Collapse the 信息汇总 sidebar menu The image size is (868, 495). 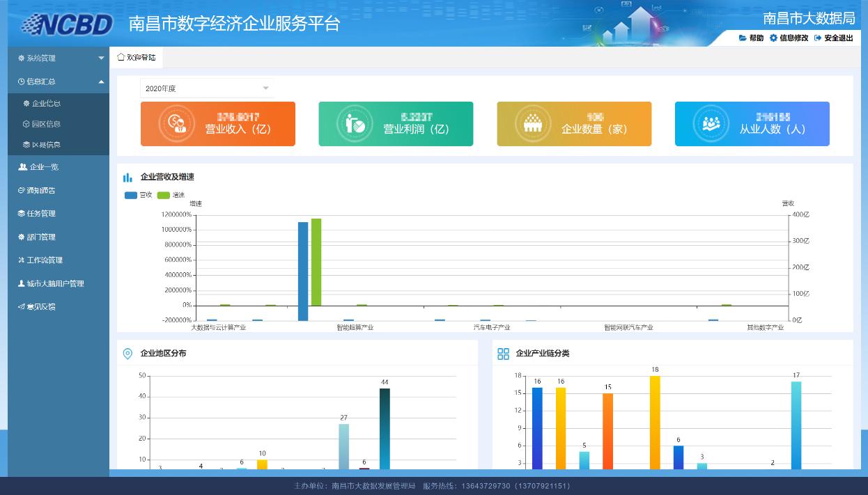(58, 81)
